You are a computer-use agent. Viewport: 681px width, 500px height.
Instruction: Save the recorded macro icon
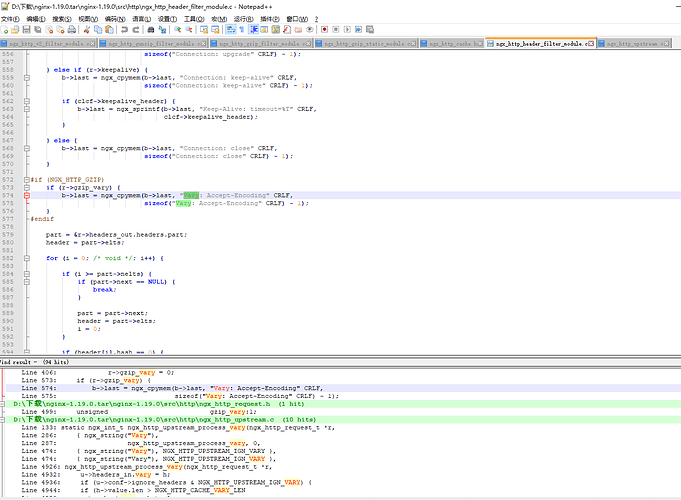click(x=370, y=30)
